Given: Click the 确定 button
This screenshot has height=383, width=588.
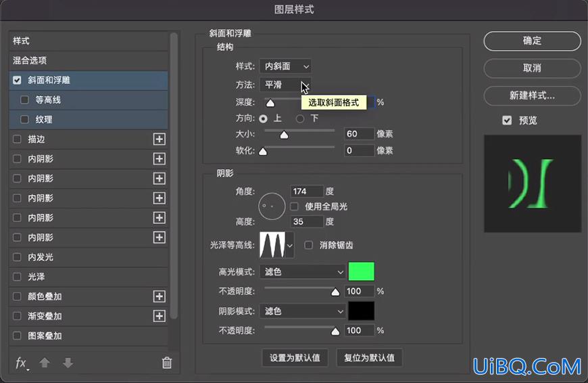Looking at the screenshot, I should pos(532,41).
